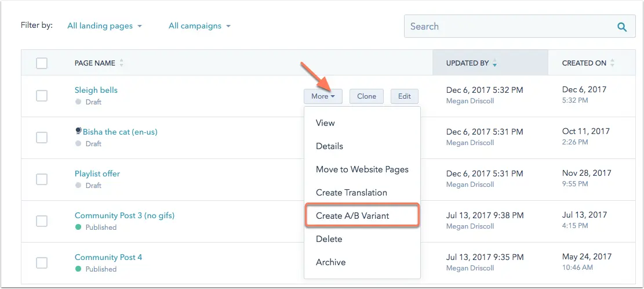Open the Community Post 3 (no gifs) link

[125, 215]
